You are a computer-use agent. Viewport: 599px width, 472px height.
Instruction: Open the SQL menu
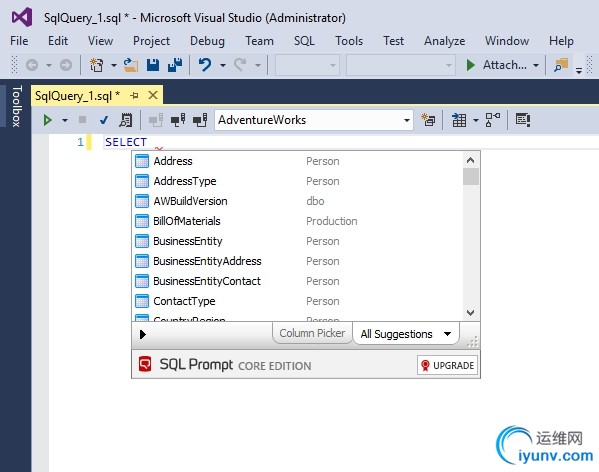[304, 40]
